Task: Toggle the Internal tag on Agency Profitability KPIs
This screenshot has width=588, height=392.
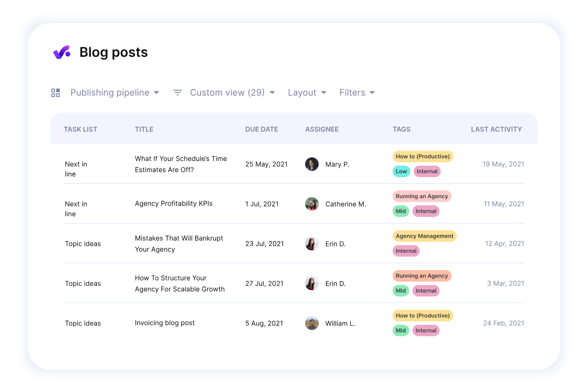Action: tap(426, 211)
